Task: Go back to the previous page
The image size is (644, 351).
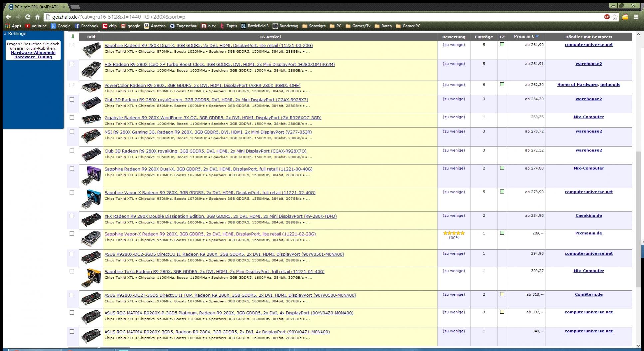Action: [8, 17]
